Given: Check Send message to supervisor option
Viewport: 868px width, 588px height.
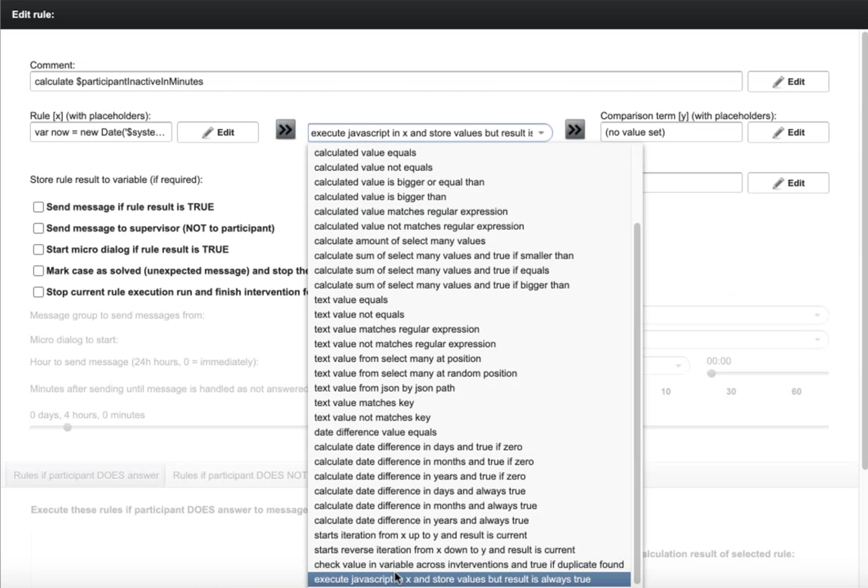Looking at the screenshot, I should (39, 228).
